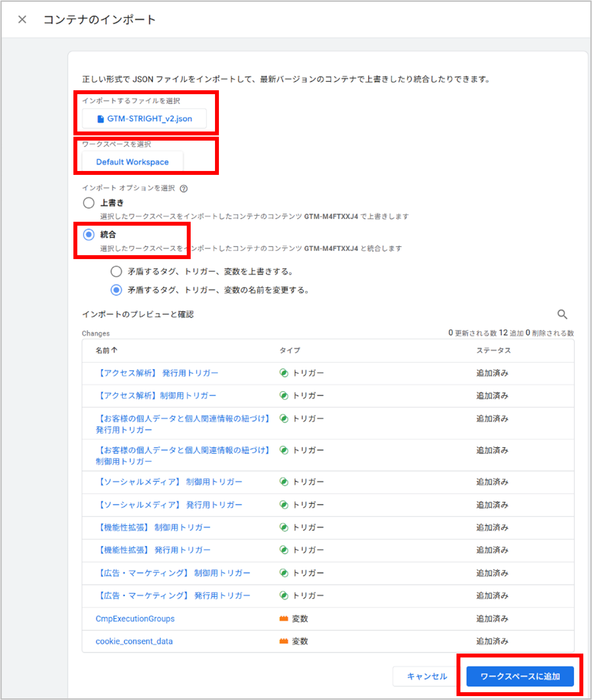
Task: Click the タイプ column header
Action: [x=289, y=350]
